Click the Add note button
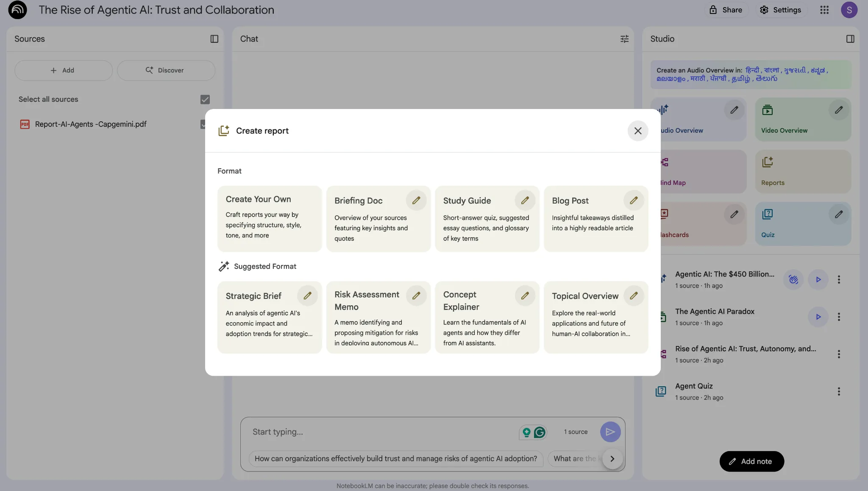The height and width of the screenshot is (491, 868). [751, 461]
